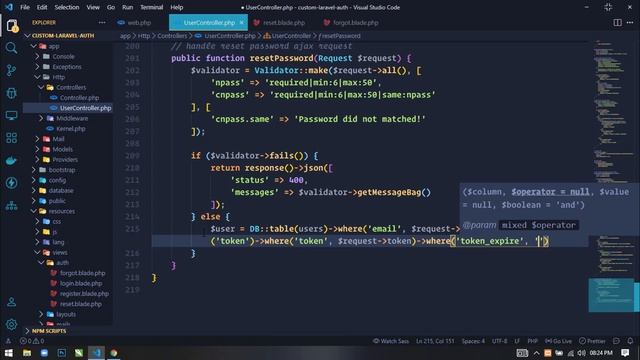The image size is (640, 360).
Task: Close the UserController.php tab
Action: (241, 22)
